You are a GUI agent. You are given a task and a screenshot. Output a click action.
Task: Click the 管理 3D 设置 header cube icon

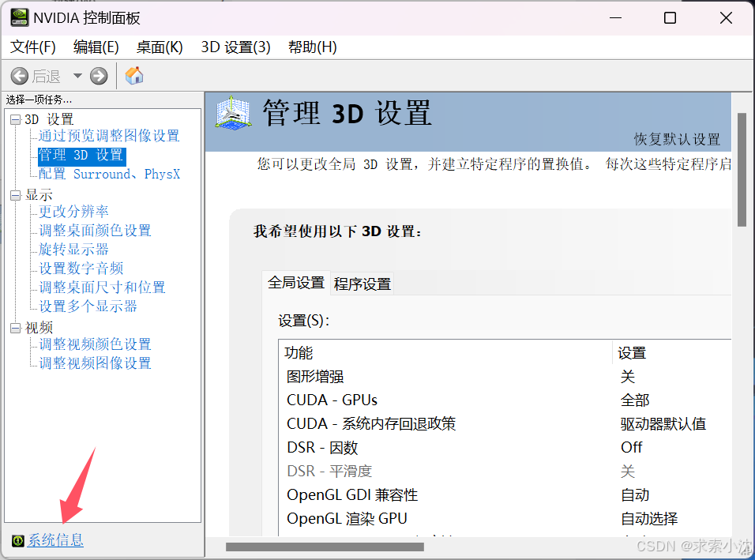click(233, 113)
